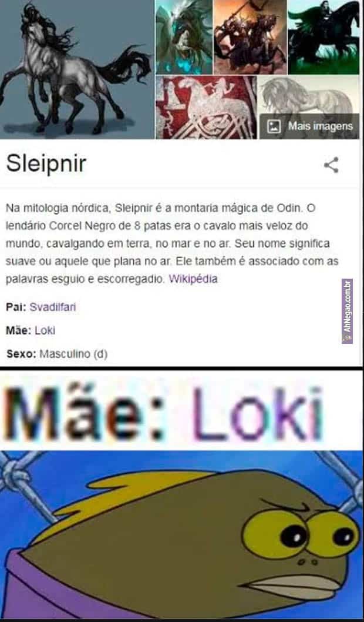Image resolution: width=364 pixels, height=622 pixels.
Task: Follow the Svadilfari father link
Action: coord(53,307)
